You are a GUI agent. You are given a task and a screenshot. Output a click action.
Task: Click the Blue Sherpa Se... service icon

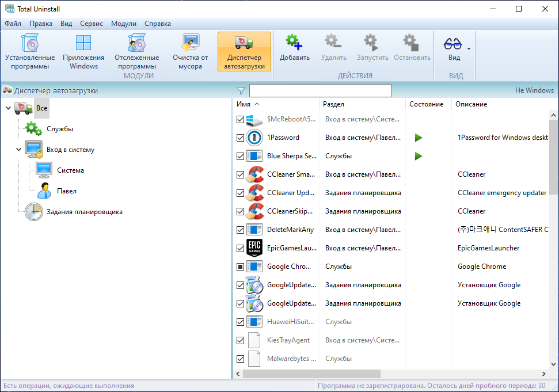(x=254, y=156)
